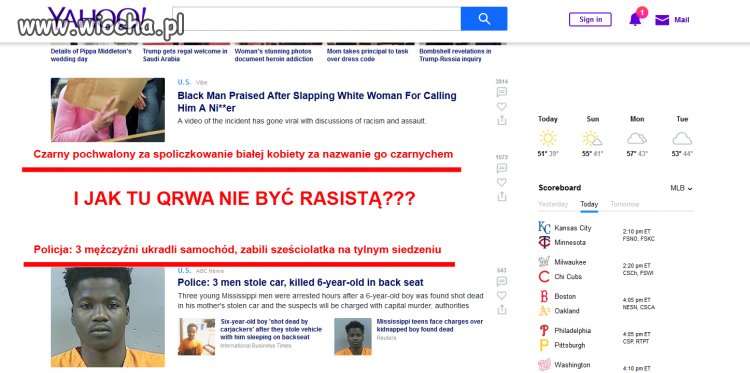Comment icon beside the 1572 count
This screenshot has width=750, height=373.
pos(502,168)
